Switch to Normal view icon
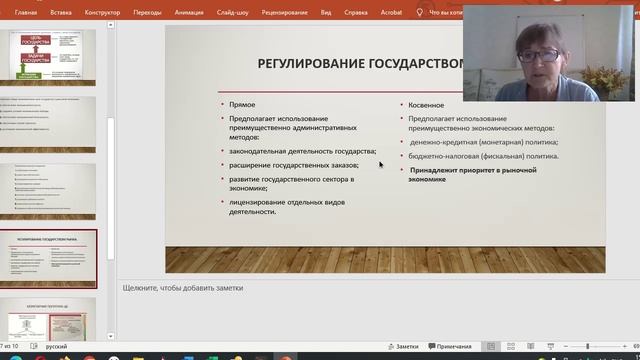The image size is (640, 360). [491, 347]
